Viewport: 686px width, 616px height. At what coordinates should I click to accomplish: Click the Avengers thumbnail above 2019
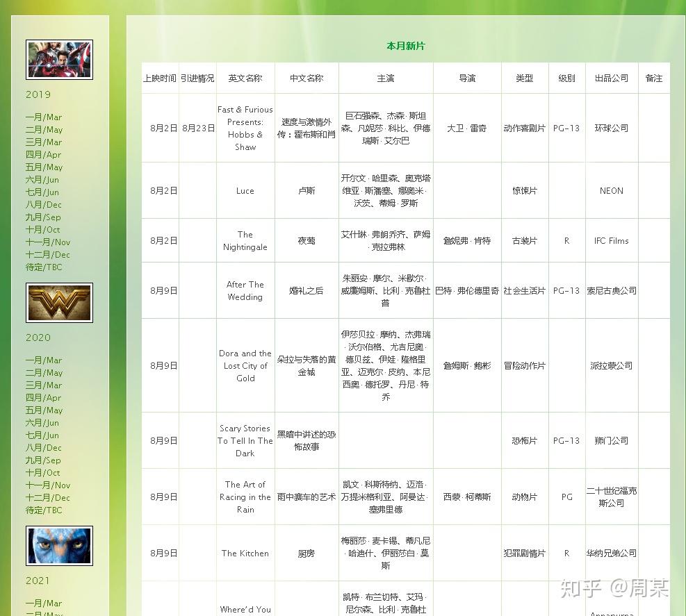[59, 60]
